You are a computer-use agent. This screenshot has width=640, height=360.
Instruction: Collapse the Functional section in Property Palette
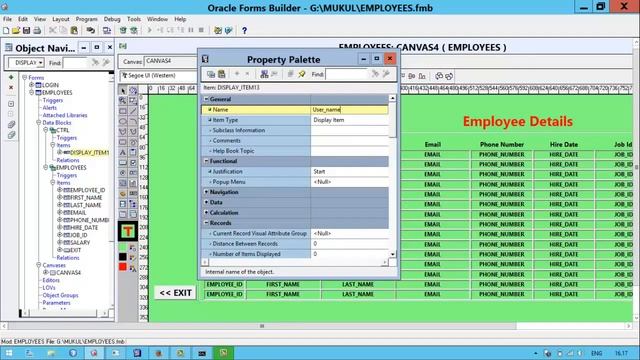point(207,161)
